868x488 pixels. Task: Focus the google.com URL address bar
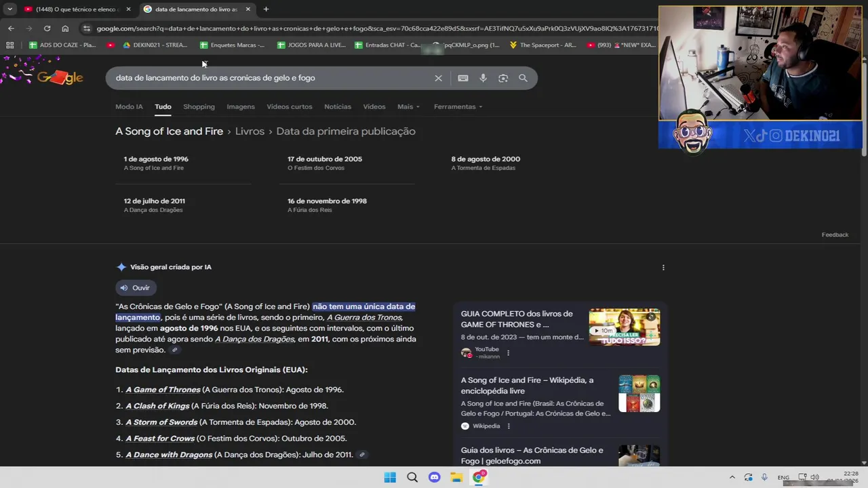(x=376, y=28)
